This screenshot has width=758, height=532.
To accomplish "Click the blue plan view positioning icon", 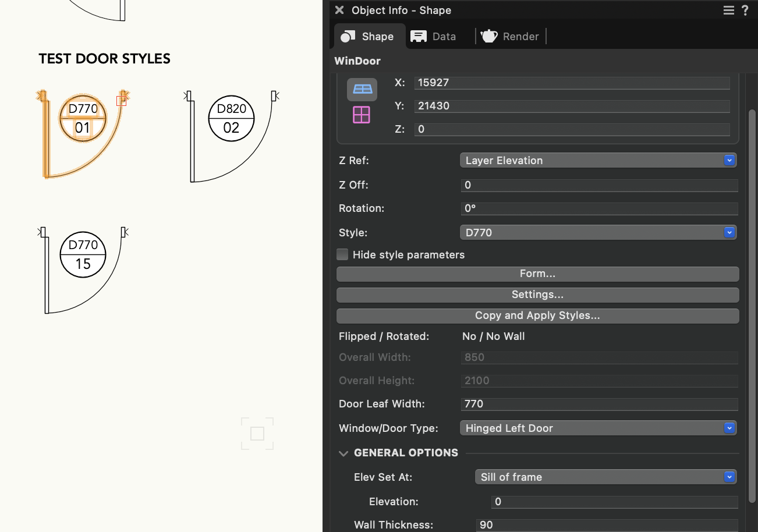I will click(x=362, y=89).
